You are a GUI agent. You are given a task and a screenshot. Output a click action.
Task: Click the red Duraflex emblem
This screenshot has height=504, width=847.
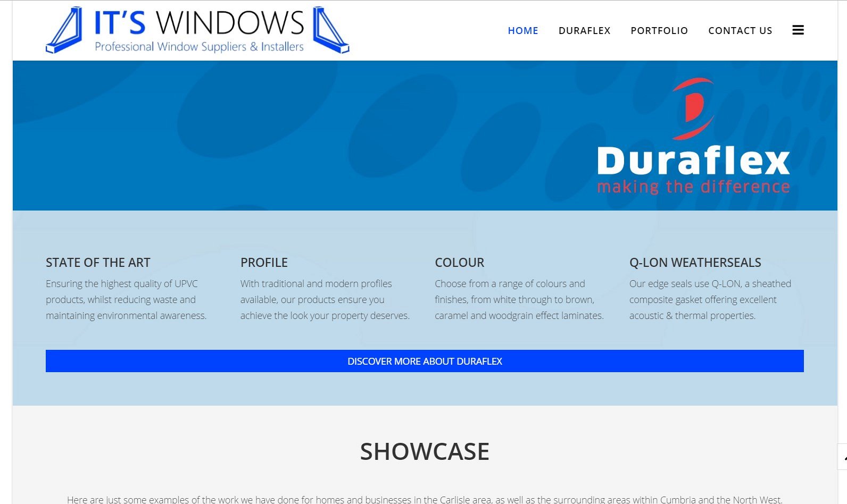(x=693, y=108)
